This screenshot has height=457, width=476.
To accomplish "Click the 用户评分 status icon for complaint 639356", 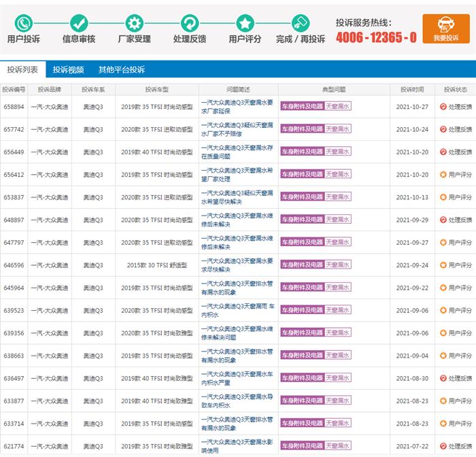I will pyautogui.click(x=443, y=333).
